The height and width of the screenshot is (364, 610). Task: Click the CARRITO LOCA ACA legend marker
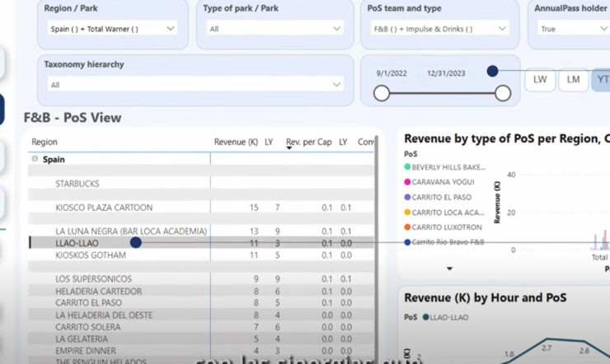407,212
